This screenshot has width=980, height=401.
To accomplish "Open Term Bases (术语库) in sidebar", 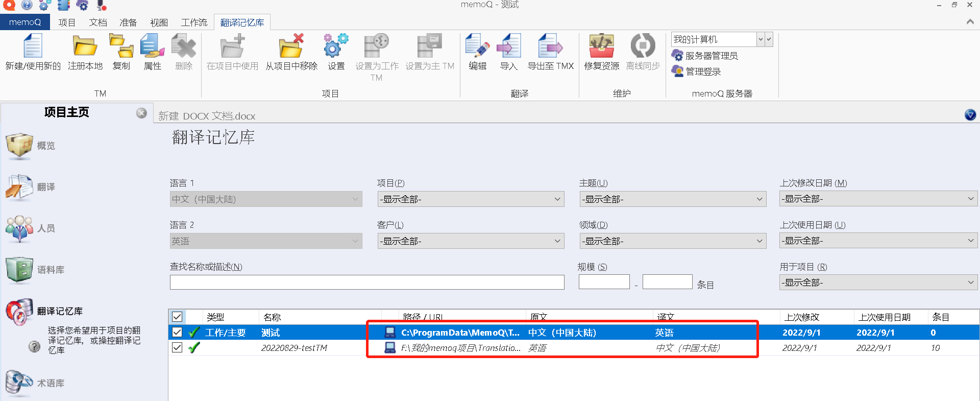I will pos(35,383).
